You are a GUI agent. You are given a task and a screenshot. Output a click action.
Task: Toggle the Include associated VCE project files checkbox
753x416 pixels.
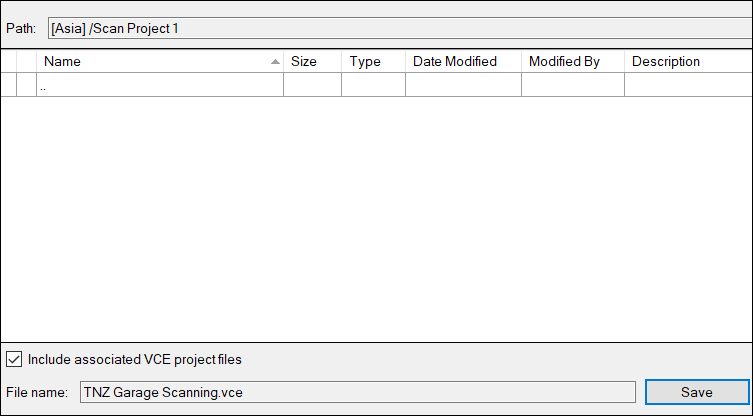coord(15,359)
